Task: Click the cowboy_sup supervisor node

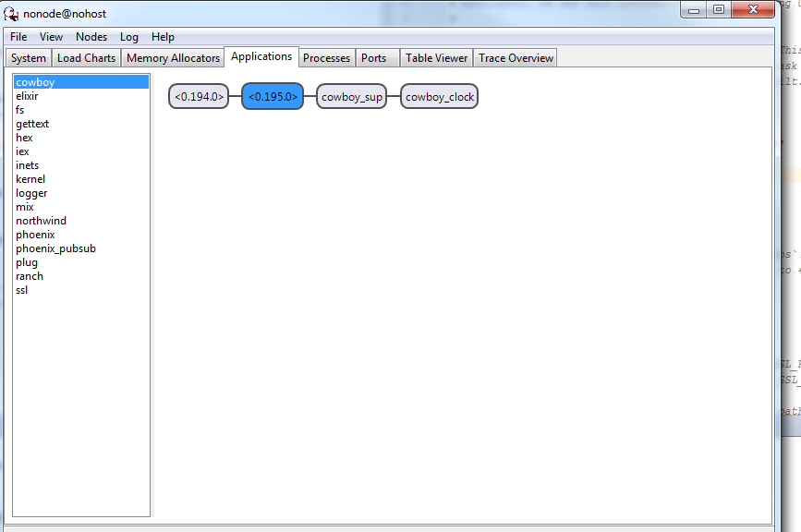Action: (351, 95)
